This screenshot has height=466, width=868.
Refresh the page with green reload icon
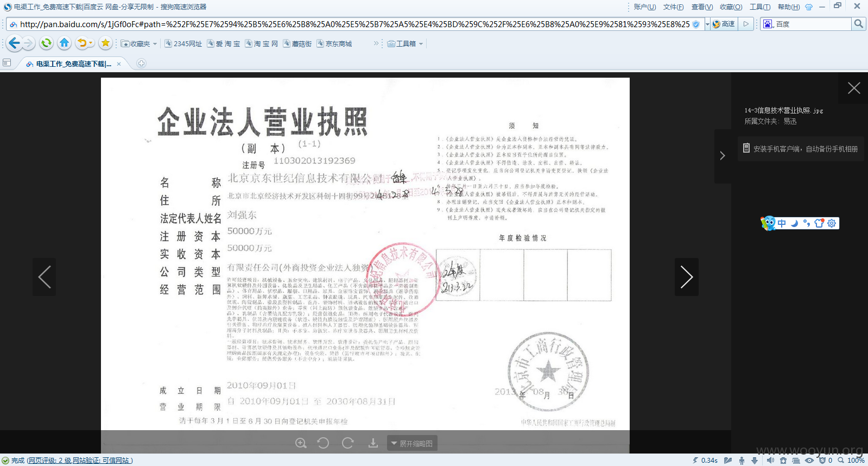(46, 43)
